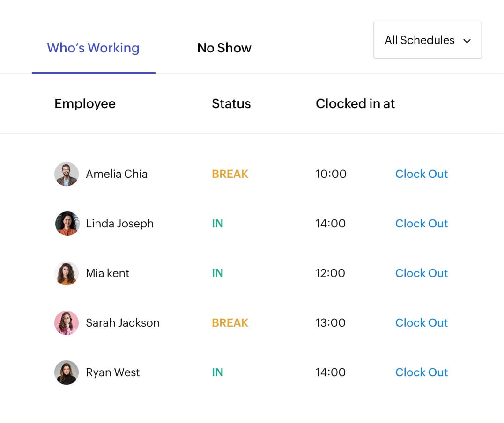Image resolution: width=504 pixels, height=423 pixels.
Task: Click Sarah Jackson's profile avatar
Action: coord(66,323)
